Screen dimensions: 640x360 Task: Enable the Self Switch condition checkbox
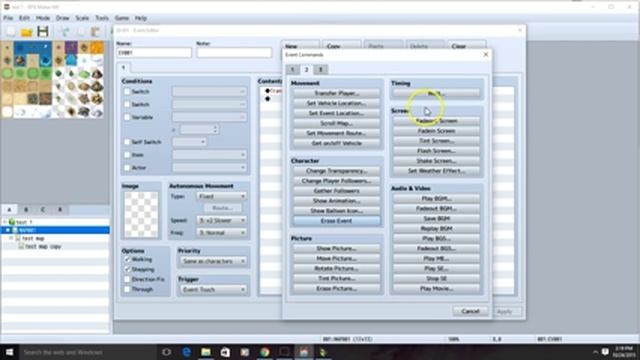pyautogui.click(x=127, y=142)
